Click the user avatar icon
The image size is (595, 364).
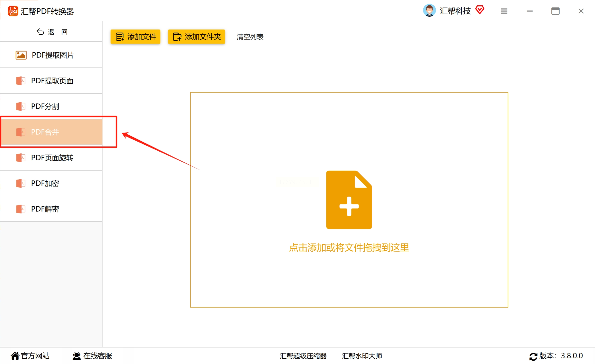pyautogui.click(x=429, y=11)
